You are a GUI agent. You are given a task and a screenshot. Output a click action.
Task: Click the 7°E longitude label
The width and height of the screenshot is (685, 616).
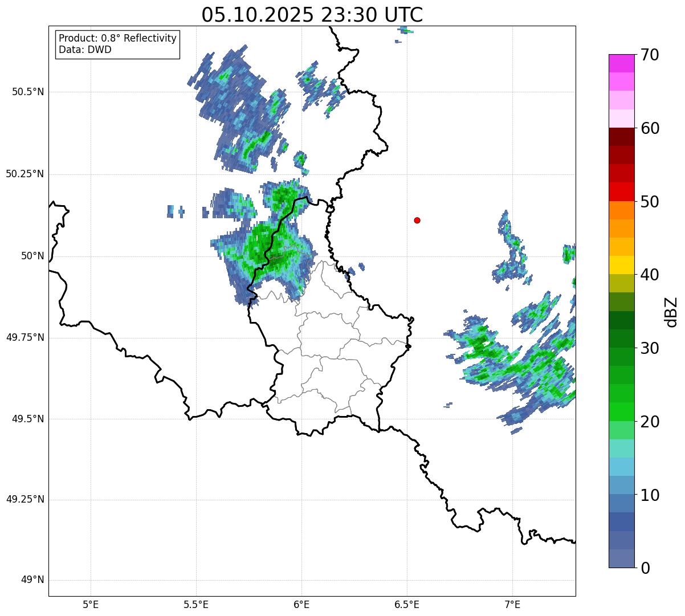point(512,604)
